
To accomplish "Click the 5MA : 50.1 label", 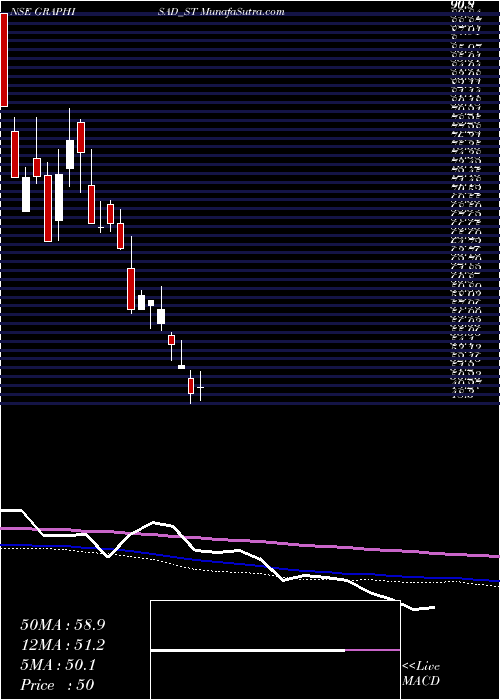I will coord(58,665).
